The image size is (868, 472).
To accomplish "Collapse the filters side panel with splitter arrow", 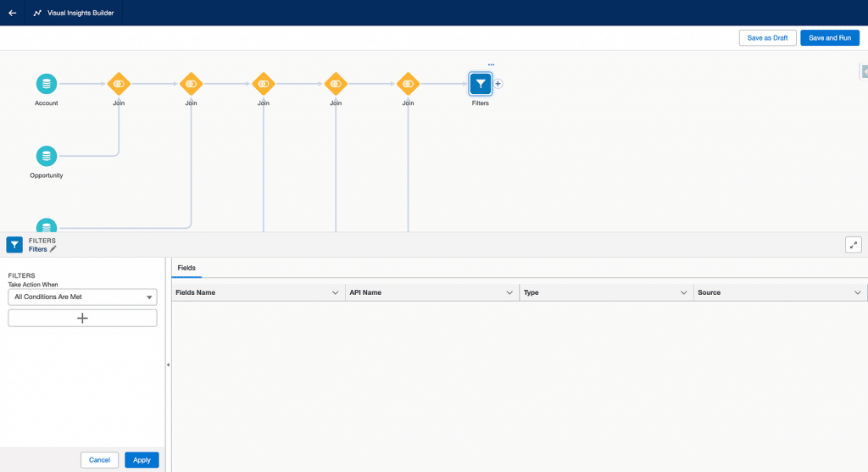I will pos(168,364).
